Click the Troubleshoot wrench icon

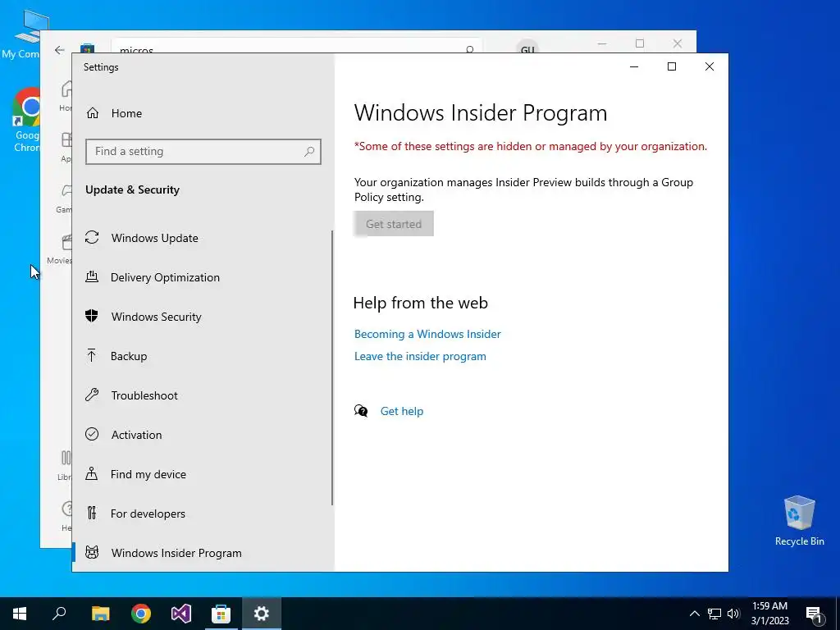92,395
